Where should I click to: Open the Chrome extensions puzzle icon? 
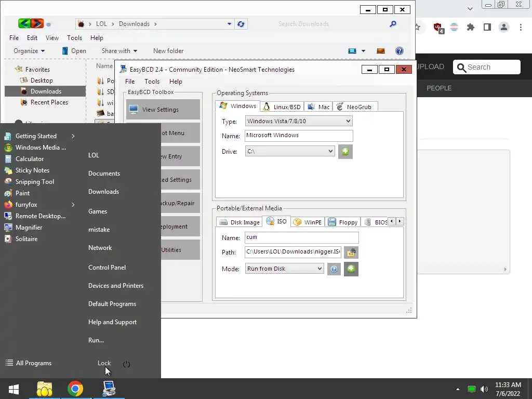click(471, 27)
